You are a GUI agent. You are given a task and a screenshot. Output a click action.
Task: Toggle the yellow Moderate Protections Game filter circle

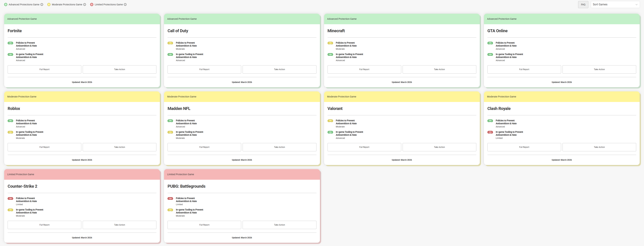(x=49, y=5)
